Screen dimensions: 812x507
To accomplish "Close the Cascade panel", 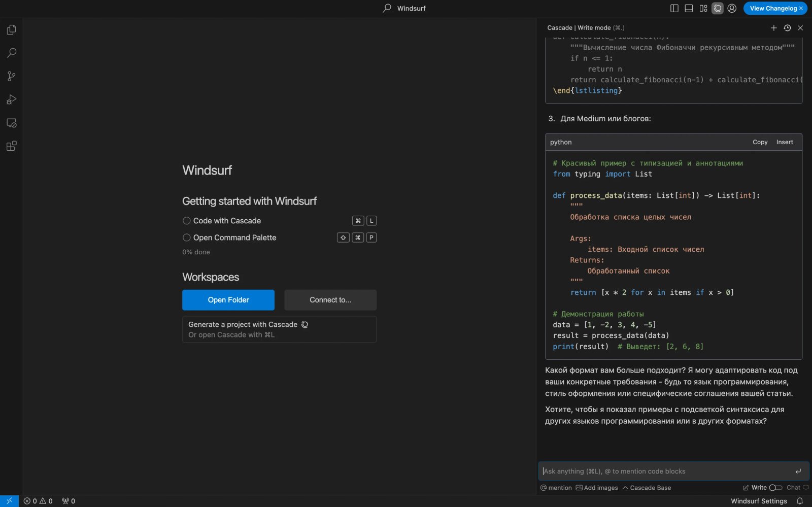I will 800,28.
